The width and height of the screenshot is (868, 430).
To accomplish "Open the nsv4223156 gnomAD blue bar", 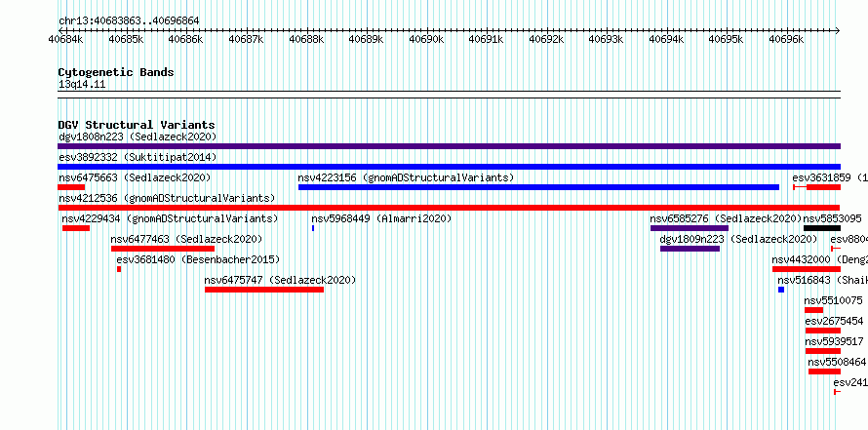I will pos(538,187).
